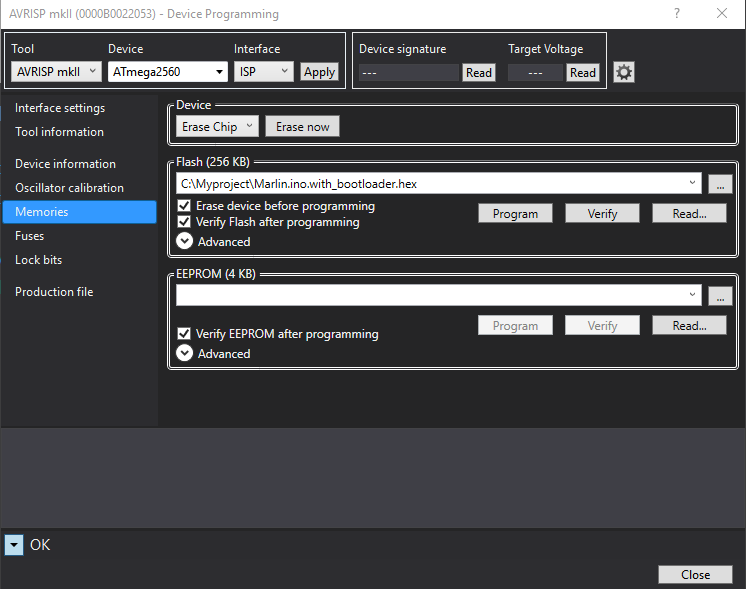This screenshot has width=746, height=589.
Task: Click the OK status text
Action: 40,545
